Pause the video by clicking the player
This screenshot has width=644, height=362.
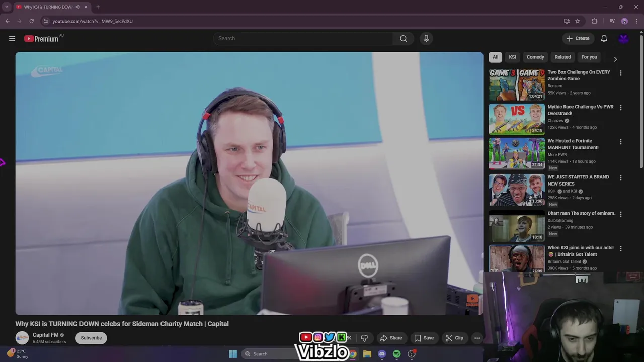pyautogui.click(x=249, y=184)
